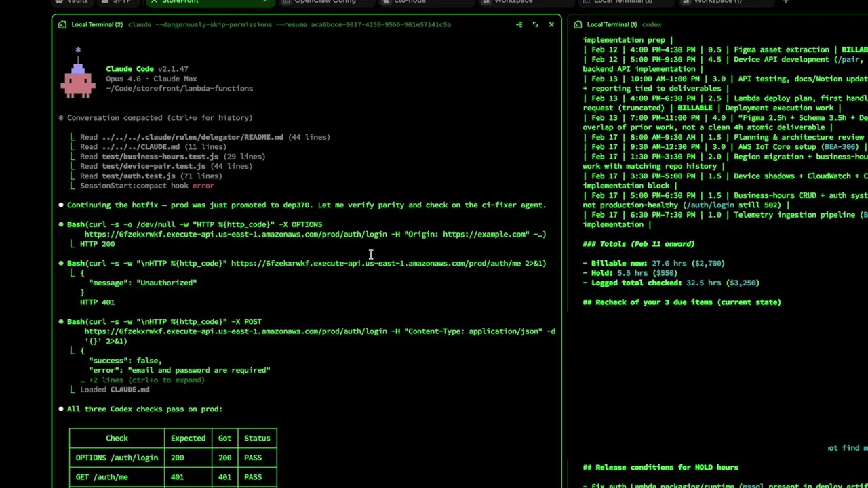This screenshot has height=488, width=868.
Task: Select the Local Terminal (2) pane title
Action: (97, 24)
